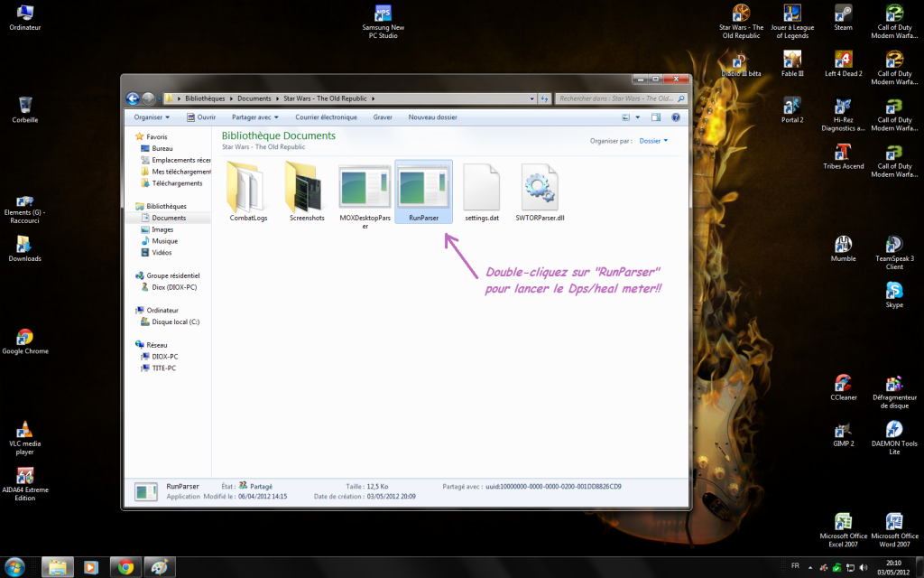Click Ouvrir in the toolbar
This screenshot has height=578, width=924.
[x=201, y=117]
